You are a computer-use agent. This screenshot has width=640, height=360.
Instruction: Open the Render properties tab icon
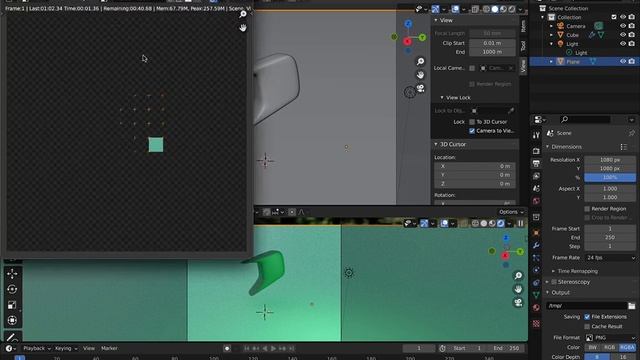[x=536, y=151]
